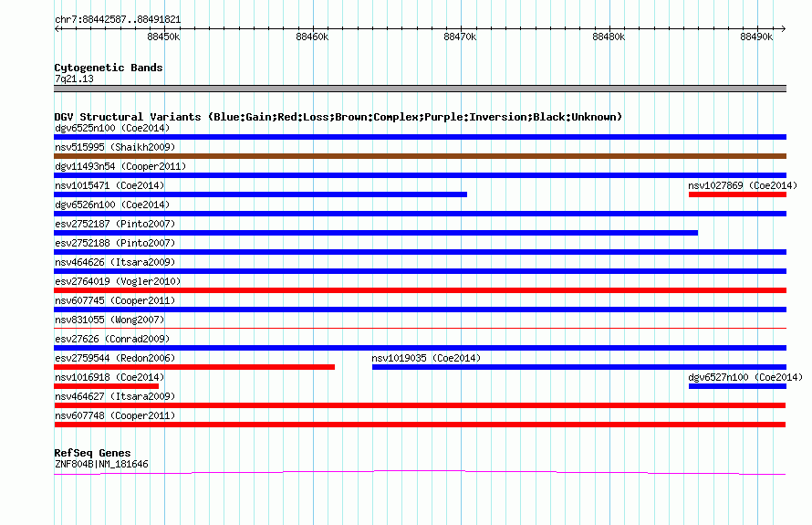
Task: Select the brown nsv515995 complex variant bar
Action: pos(420,156)
